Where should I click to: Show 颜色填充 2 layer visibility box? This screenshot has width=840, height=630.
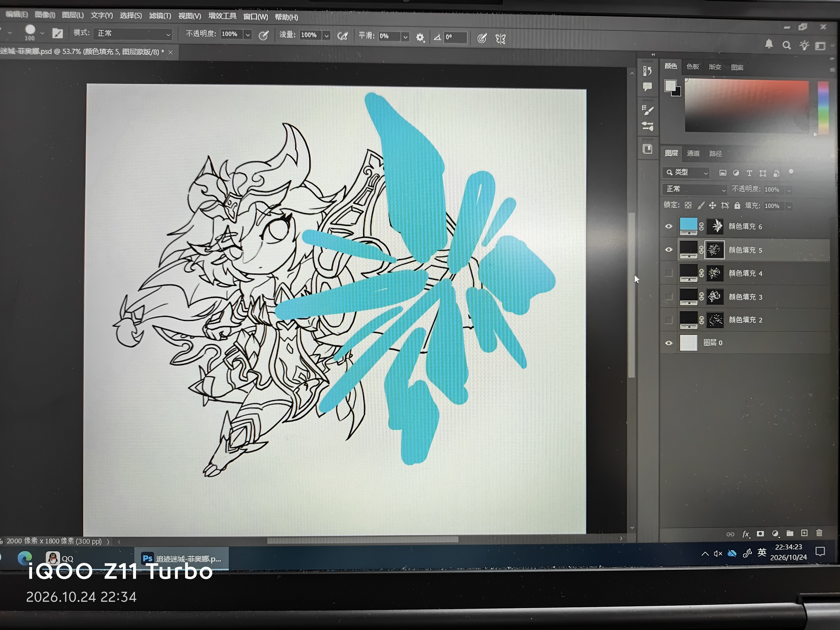pyautogui.click(x=669, y=320)
